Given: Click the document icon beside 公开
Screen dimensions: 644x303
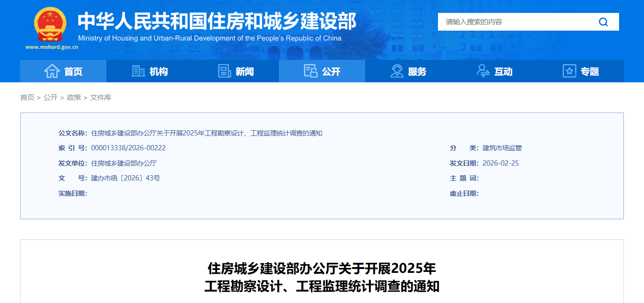Looking at the screenshot, I should (x=311, y=71).
